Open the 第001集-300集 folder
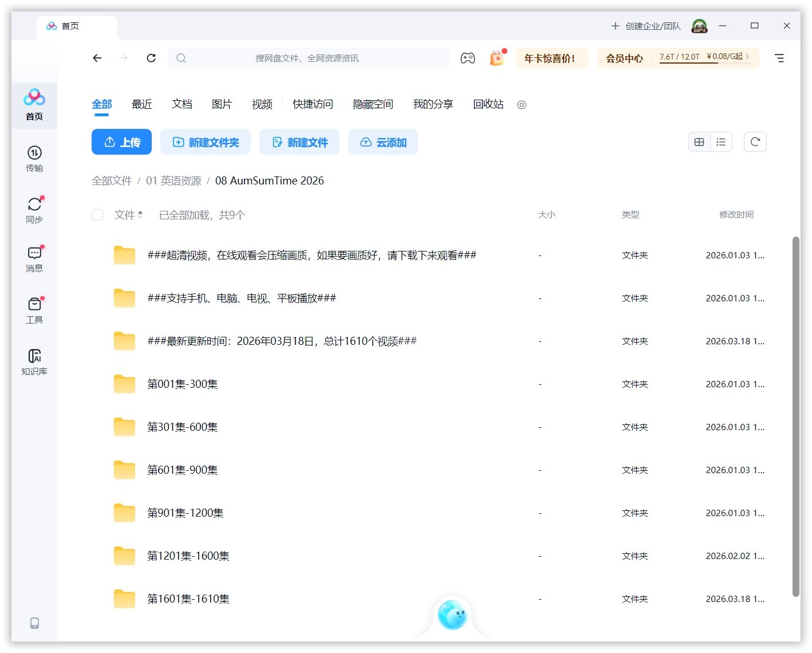The height and width of the screenshot is (653, 812). click(183, 384)
